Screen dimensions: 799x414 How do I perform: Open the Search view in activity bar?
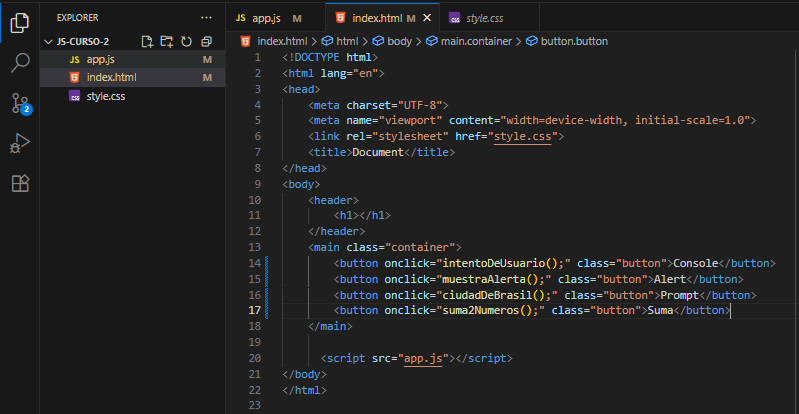tap(20, 63)
